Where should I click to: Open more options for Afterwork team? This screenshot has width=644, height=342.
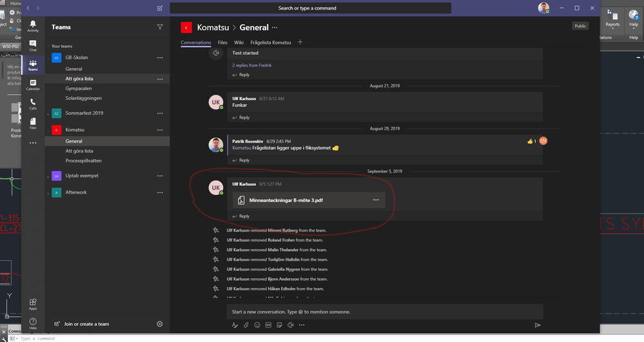pyautogui.click(x=160, y=192)
